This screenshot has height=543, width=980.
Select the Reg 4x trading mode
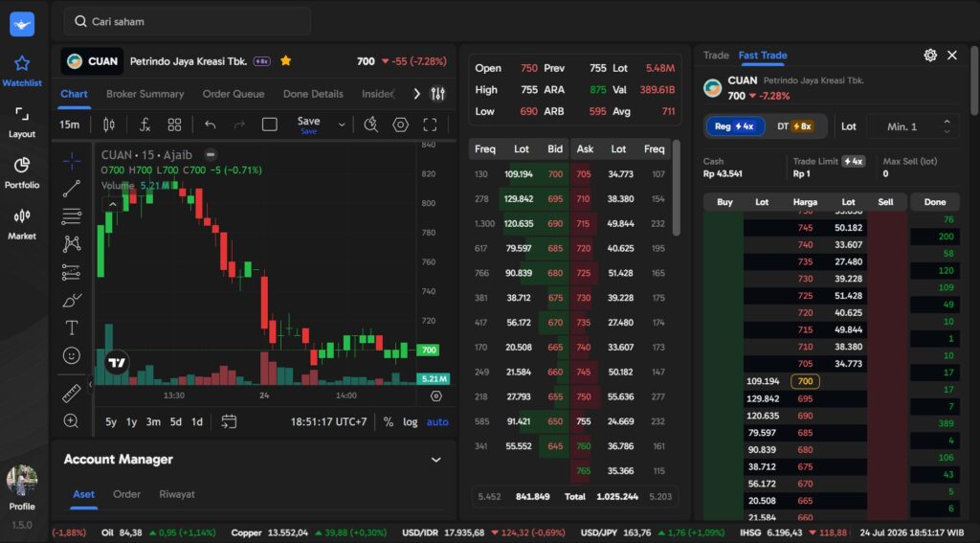(x=736, y=126)
